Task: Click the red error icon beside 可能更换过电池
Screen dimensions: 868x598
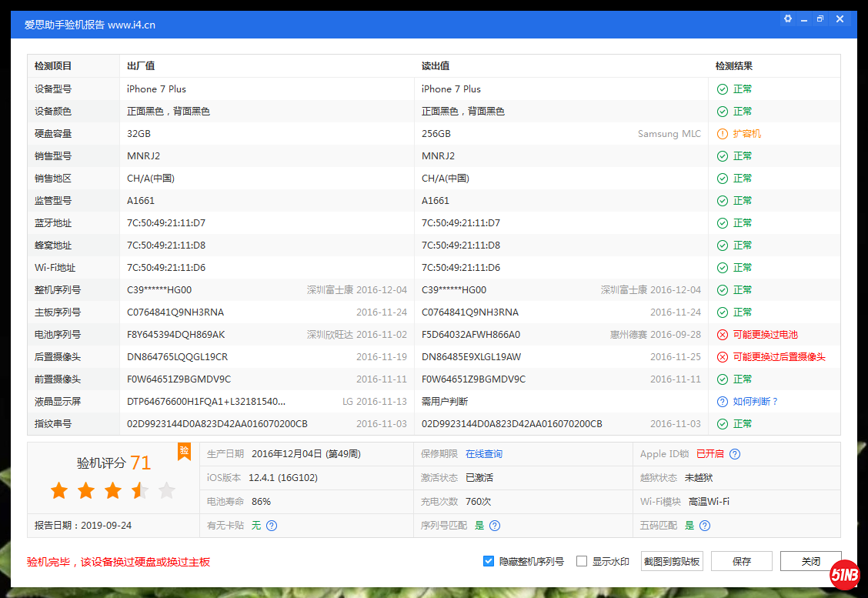Action: click(x=722, y=334)
